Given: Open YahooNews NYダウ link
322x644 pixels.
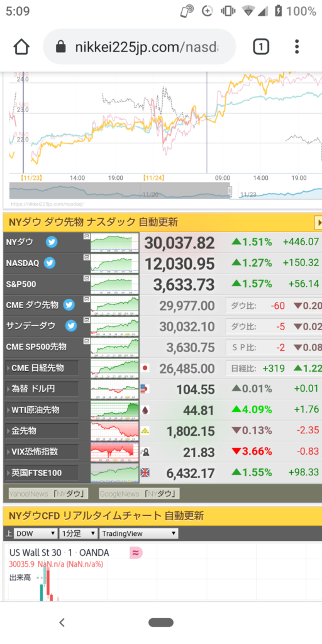Looking at the screenshot, I should coord(48,494).
